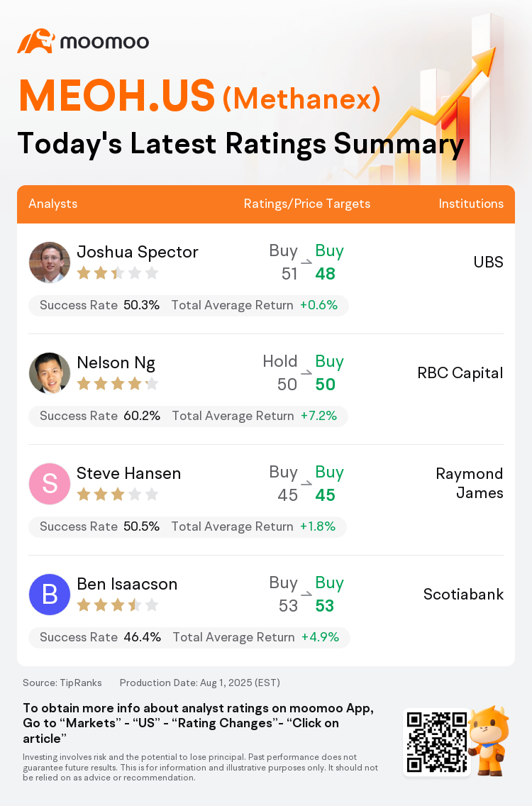Click the Institutions column header
This screenshot has width=532, height=806.
click(x=471, y=204)
